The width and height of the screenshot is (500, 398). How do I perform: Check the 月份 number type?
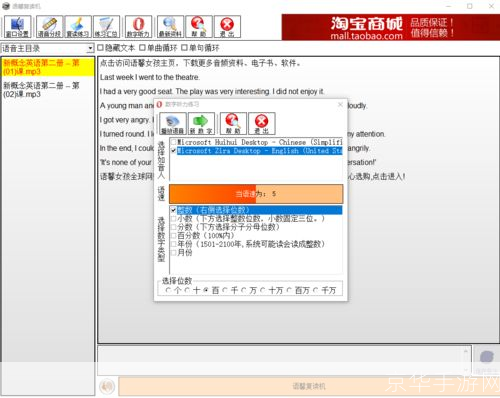point(173,253)
